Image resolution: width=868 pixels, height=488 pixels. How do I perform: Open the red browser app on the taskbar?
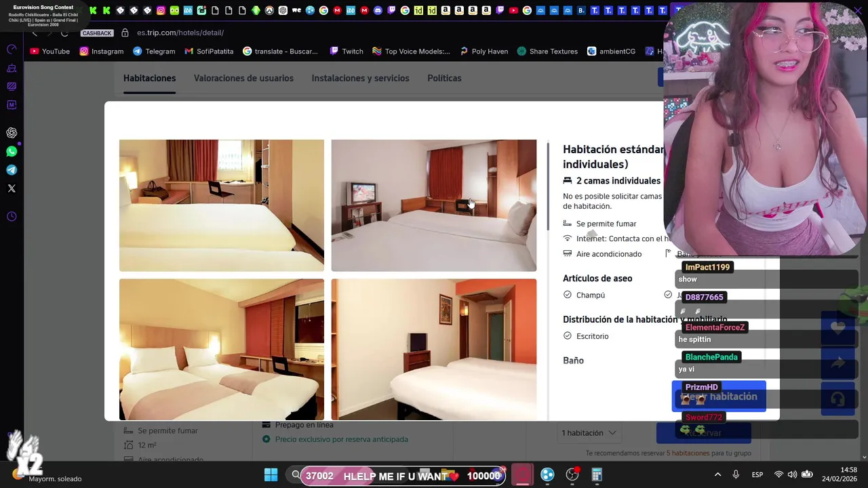[x=521, y=475]
